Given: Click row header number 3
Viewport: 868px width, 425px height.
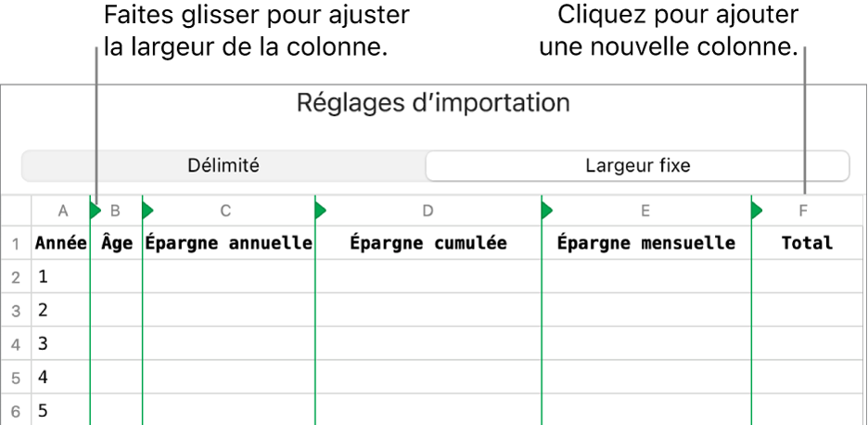Looking at the screenshot, I should coord(16,311).
